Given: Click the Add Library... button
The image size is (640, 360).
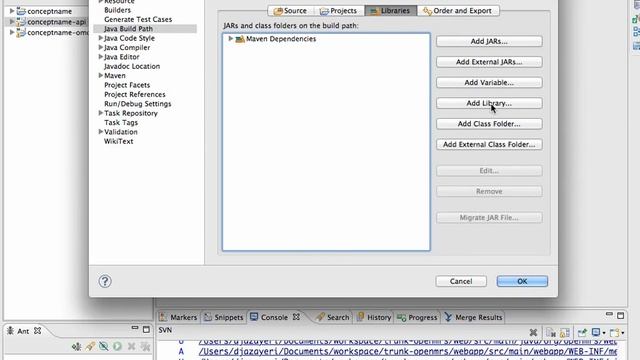Looking at the screenshot, I should click(489, 103).
